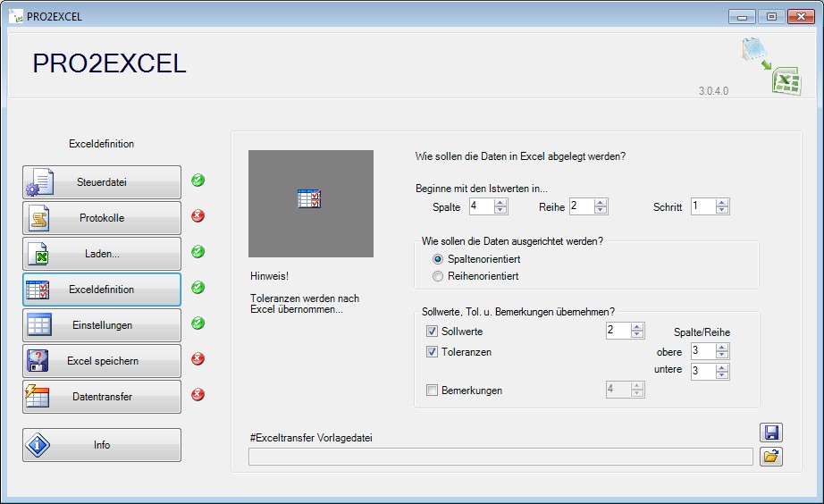Open the Steuerdatei step
The width and height of the screenshot is (824, 504).
coord(102,181)
